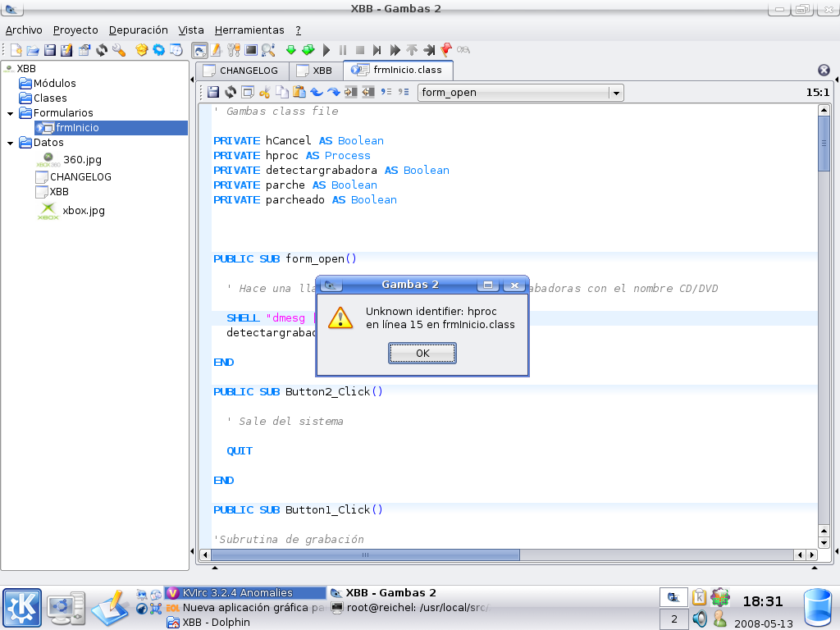Open the KDE K menu launcher
Screen dimensions: 840x630
[21, 608]
